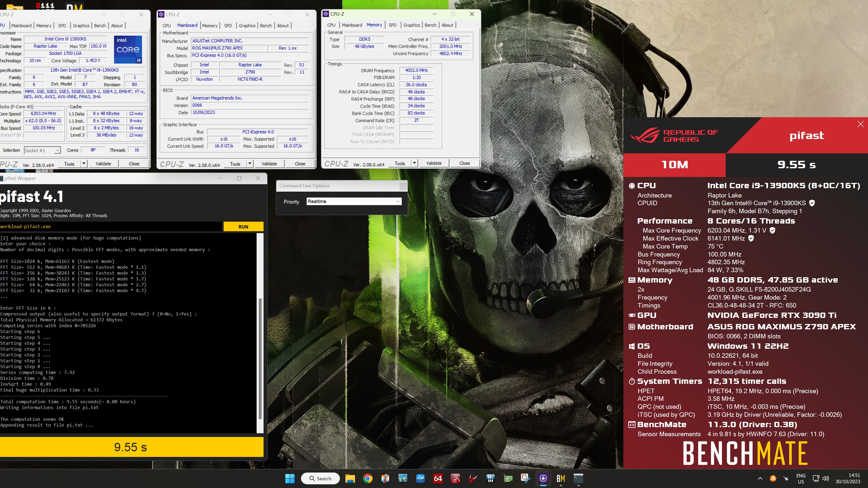The width and height of the screenshot is (868, 488).
Task: Click Close button in leftmost CPU-Z window
Action: [134, 164]
